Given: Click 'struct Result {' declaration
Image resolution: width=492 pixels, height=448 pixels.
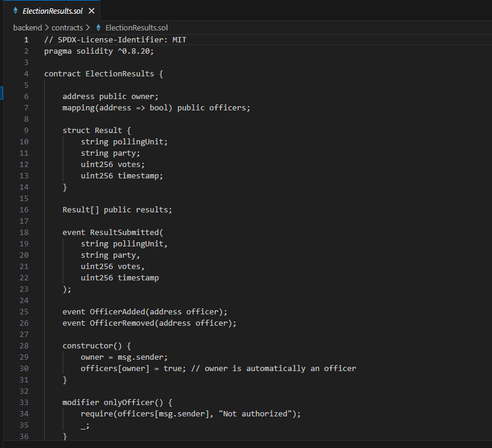Looking at the screenshot, I should coord(97,130).
